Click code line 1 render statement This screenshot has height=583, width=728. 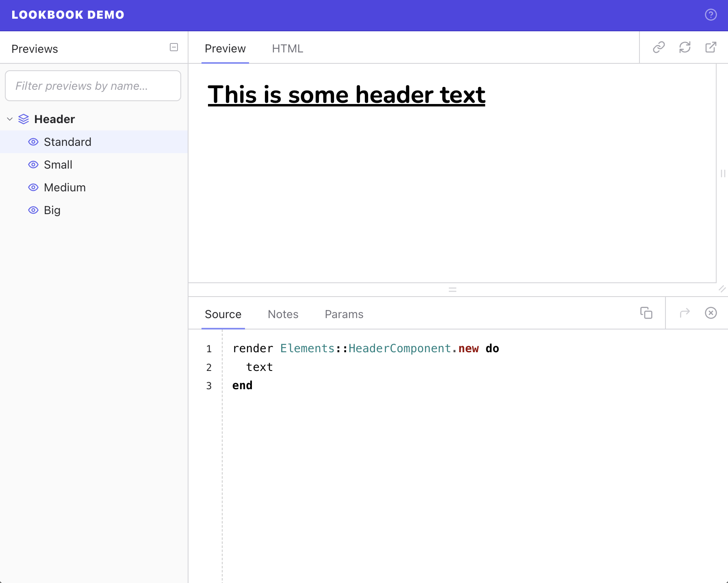pos(366,349)
